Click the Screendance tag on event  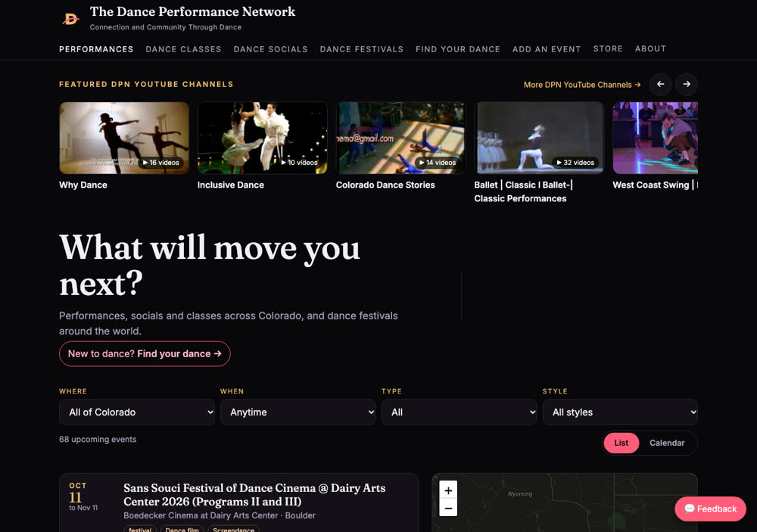pyautogui.click(x=234, y=529)
